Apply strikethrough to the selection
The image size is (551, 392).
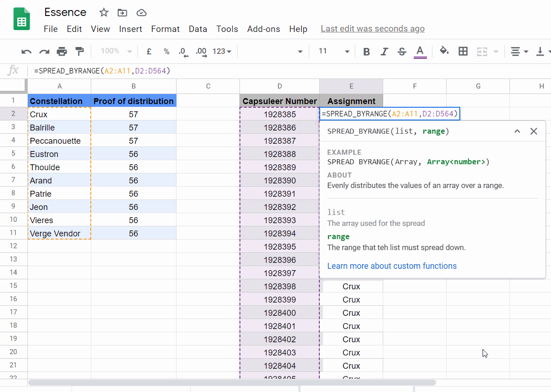click(401, 51)
